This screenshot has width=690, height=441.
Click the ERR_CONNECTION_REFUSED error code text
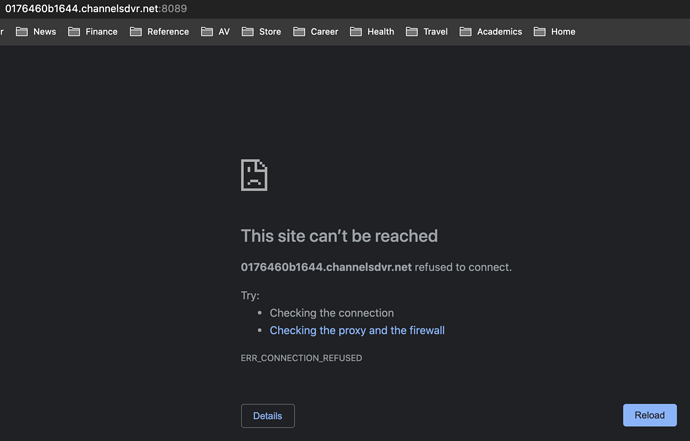[x=301, y=358]
